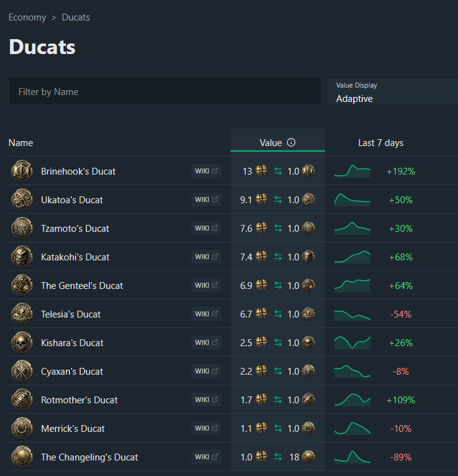The height and width of the screenshot is (476, 458).
Task: Click the -54% change for Telesia's Ducat
Action: pyautogui.click(x=401, y=314)
